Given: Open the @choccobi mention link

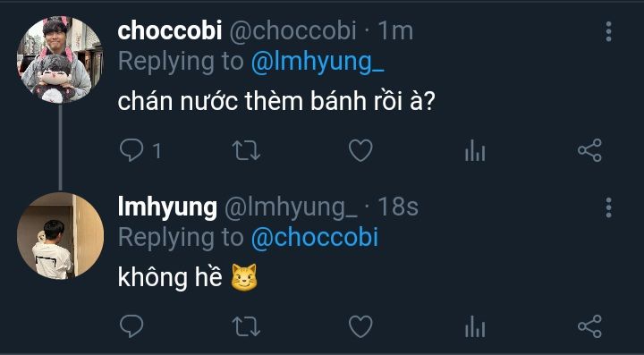Looking at the screenshot, I should click(x=315, y=238).
